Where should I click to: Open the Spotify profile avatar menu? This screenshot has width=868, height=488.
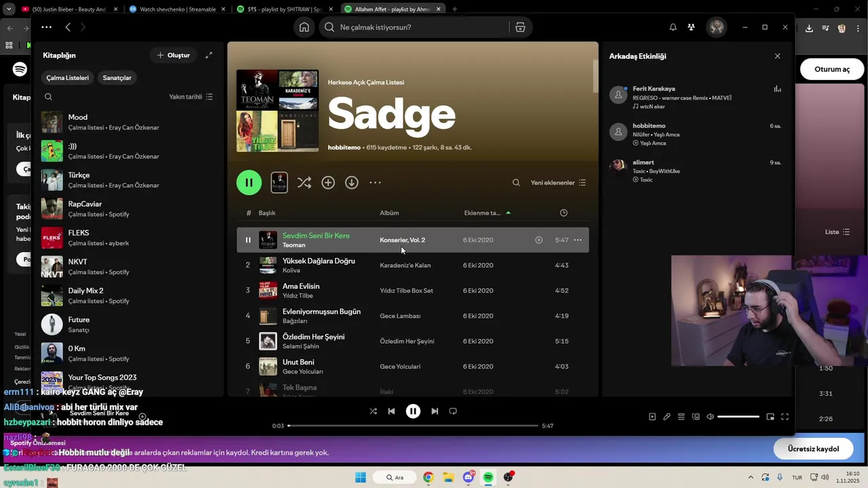pos(716,27)
